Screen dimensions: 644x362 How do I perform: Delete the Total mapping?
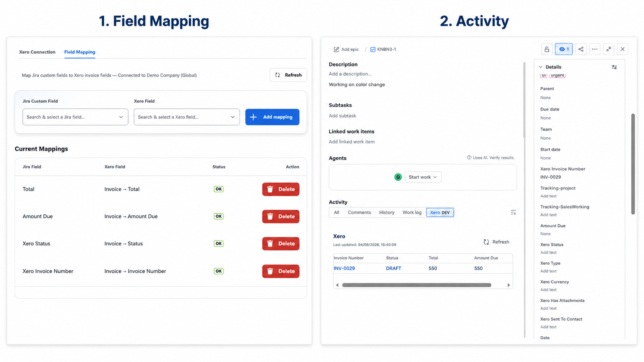pyautogui.click(x=281, y=189)
